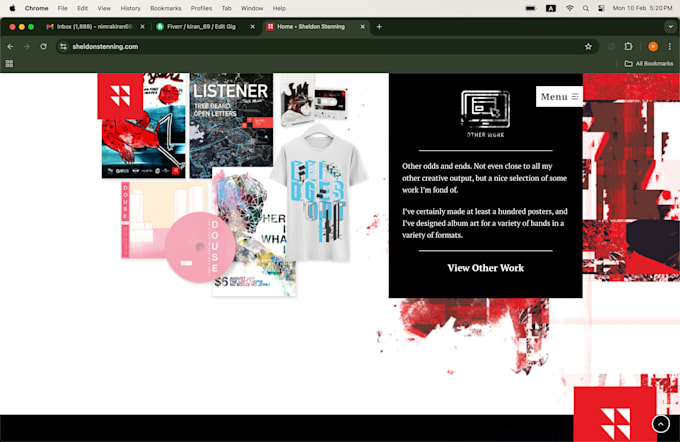Viewport: 680px width, 442px height.
Task: Open the Extensions puzzle icon
Action: click(x=628, y=46)
